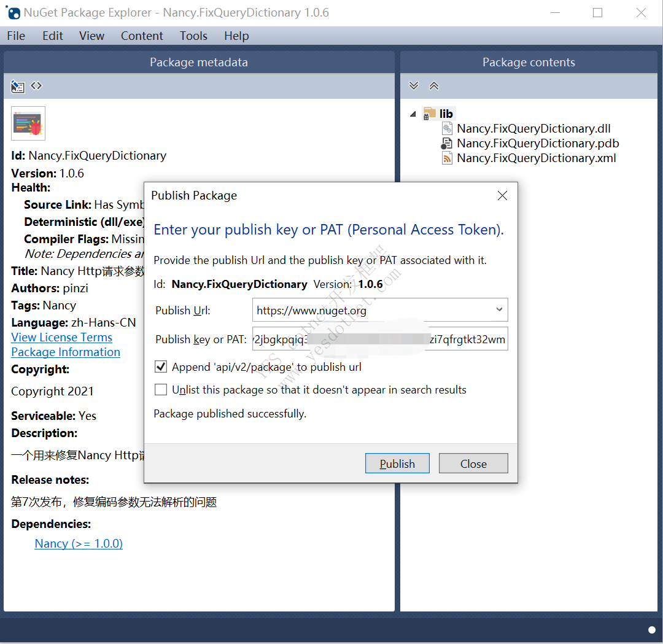Screen dimensions: 663x644
Task: Click the Close button in the dialog
Action: tap(473, 464)
